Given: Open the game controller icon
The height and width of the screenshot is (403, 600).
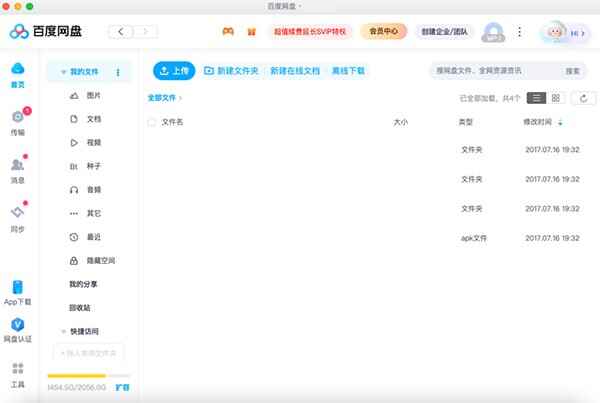Looking at the screenshot, I should pos(228,31).
